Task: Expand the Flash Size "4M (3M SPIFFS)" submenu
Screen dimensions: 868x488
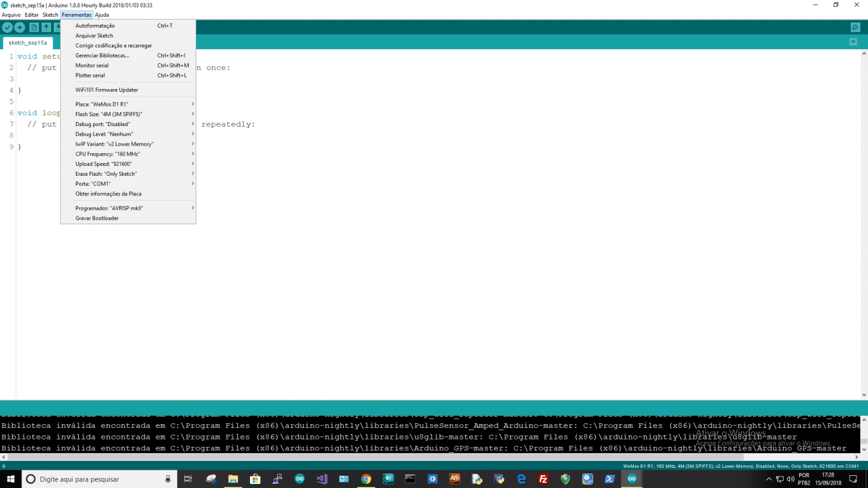Action: click(x=128, y=114)
